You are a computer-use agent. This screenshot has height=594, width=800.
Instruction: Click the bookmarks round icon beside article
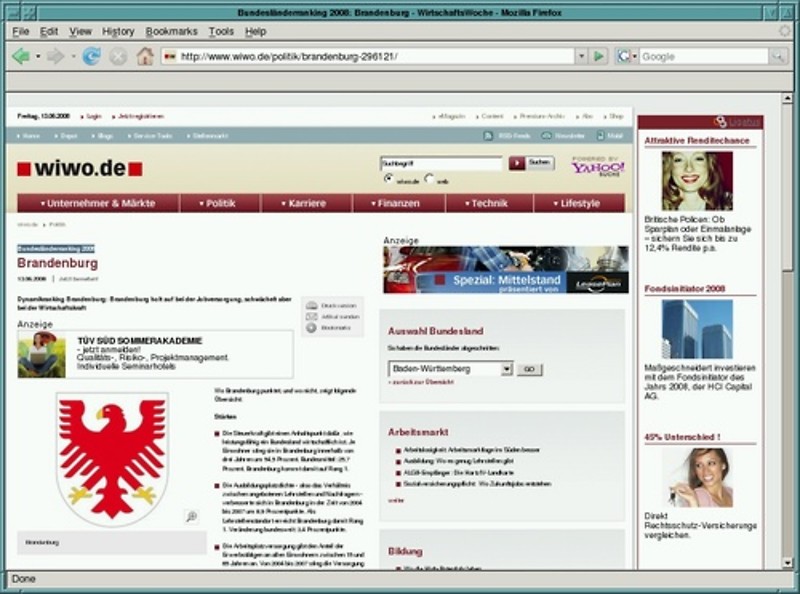click(311, 328)
